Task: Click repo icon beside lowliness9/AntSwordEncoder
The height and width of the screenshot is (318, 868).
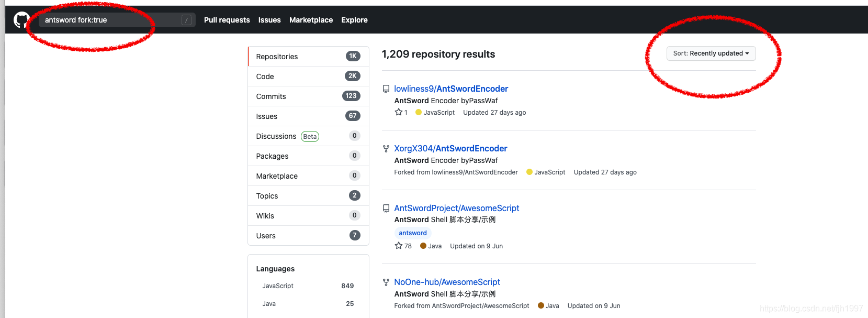Action: coord(386,89)
